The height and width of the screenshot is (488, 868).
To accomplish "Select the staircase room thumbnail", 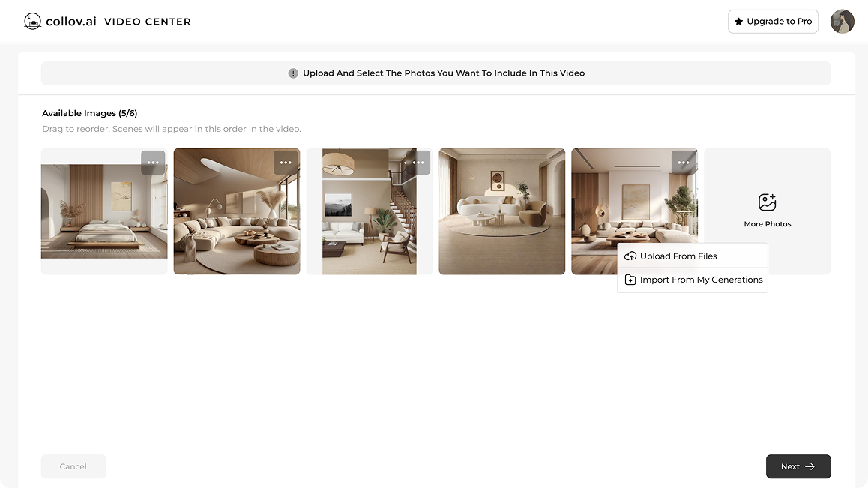I will tap(370, 211).
